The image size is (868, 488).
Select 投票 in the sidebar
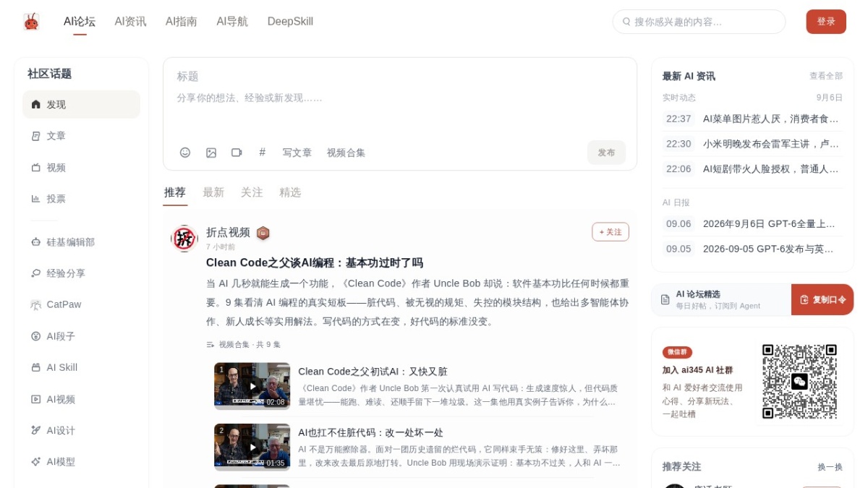(x=81, y=198)
